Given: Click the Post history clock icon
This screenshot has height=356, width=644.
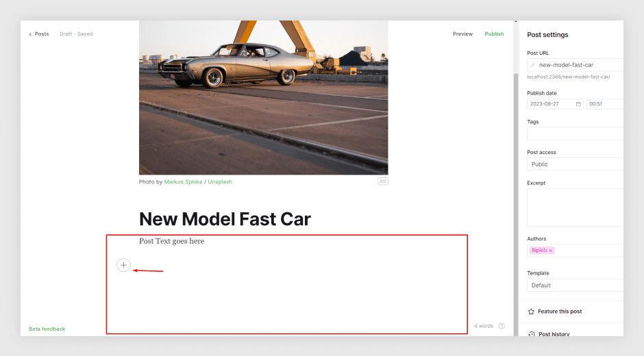Looking at the screenshot, I should click(532, 334).
